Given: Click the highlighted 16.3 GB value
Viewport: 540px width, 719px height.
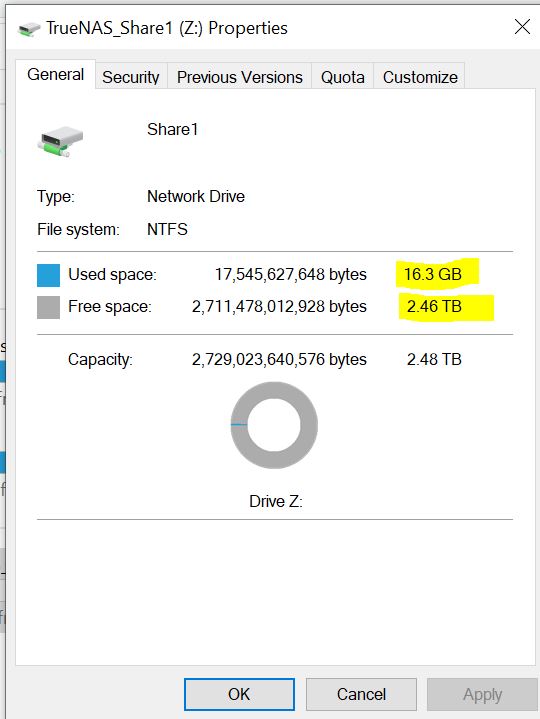Looking at the screenshot, I should (x=432, y=274).
